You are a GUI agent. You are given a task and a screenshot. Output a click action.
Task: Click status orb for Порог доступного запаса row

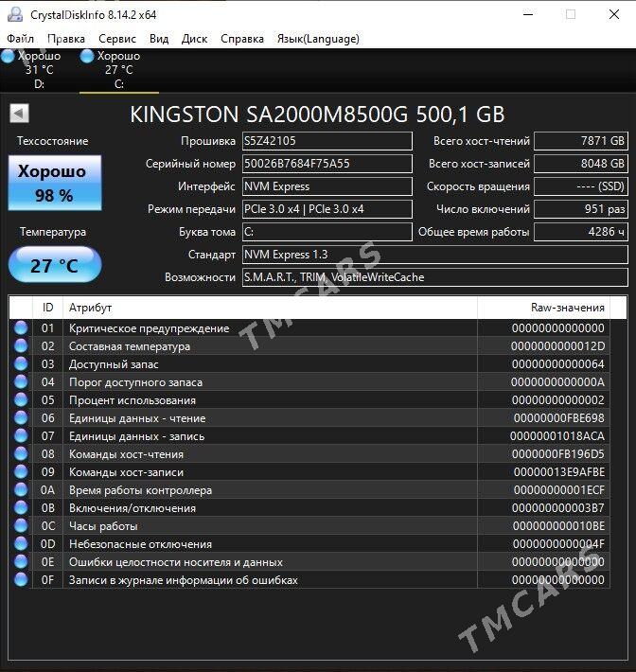[21, 381]
